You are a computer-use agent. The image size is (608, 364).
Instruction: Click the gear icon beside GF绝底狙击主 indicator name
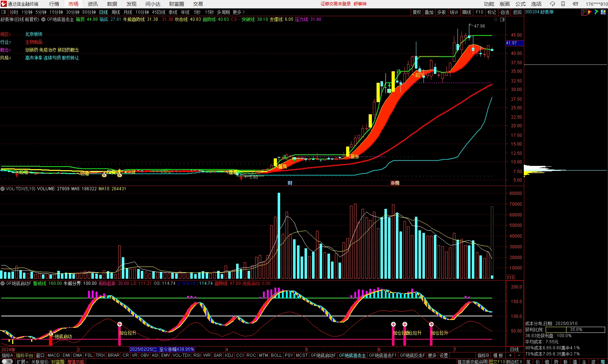(43, 19)
